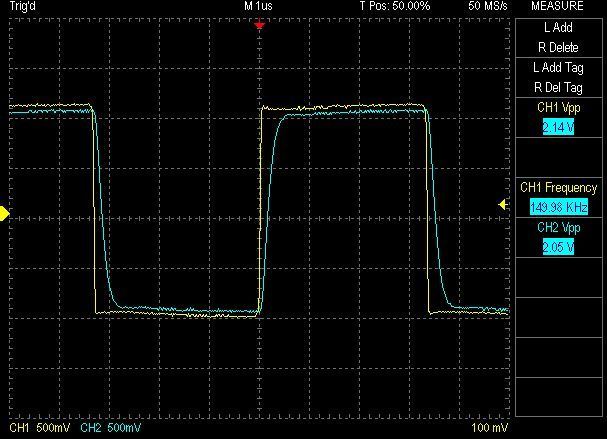
Task: Click the MEASURE menu title
Action: point(557,6)
